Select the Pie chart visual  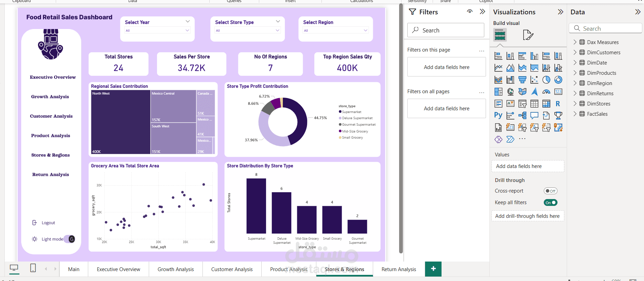coord(546,80)
